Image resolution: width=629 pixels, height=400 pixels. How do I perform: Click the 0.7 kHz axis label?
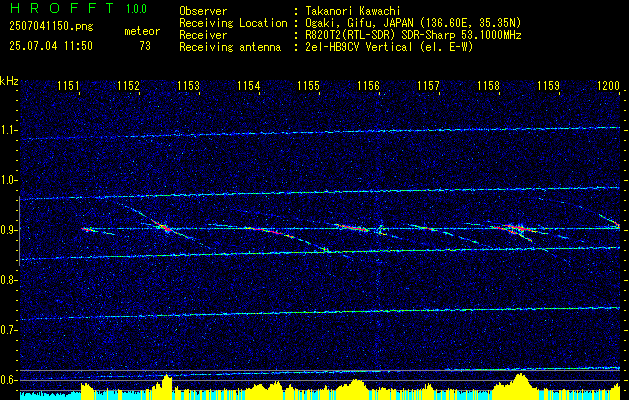pyautogui.click(x=8, y=330)
